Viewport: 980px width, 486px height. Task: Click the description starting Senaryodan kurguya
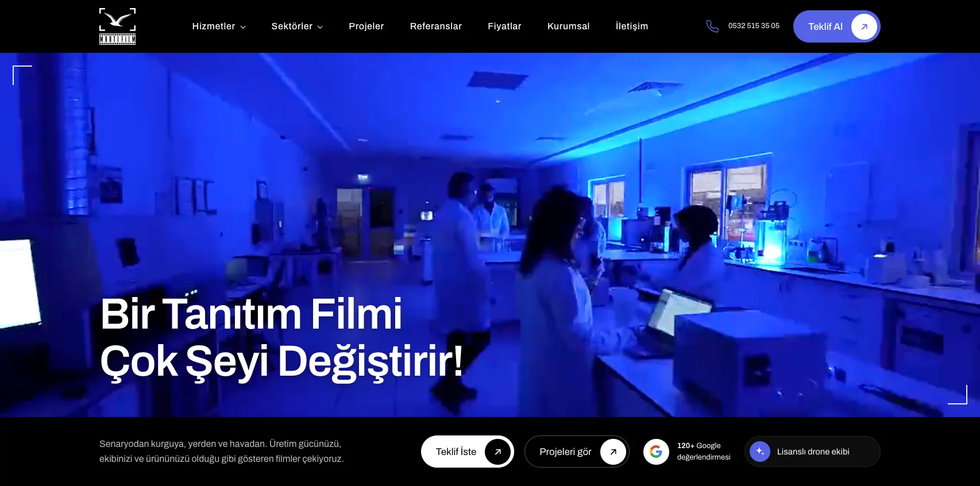pyautogui.click(x=222, y=452)
